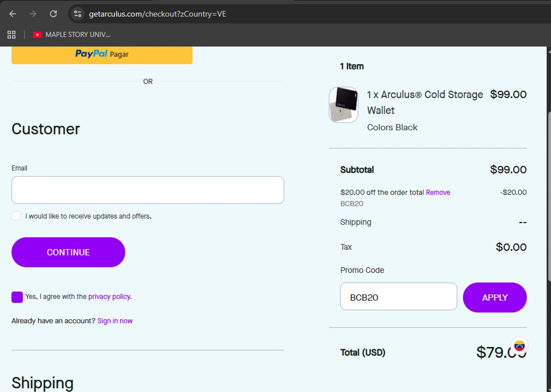Screen dimensions: 551x392
Task: Click Sign in now link
Action: tap(115, 321)
